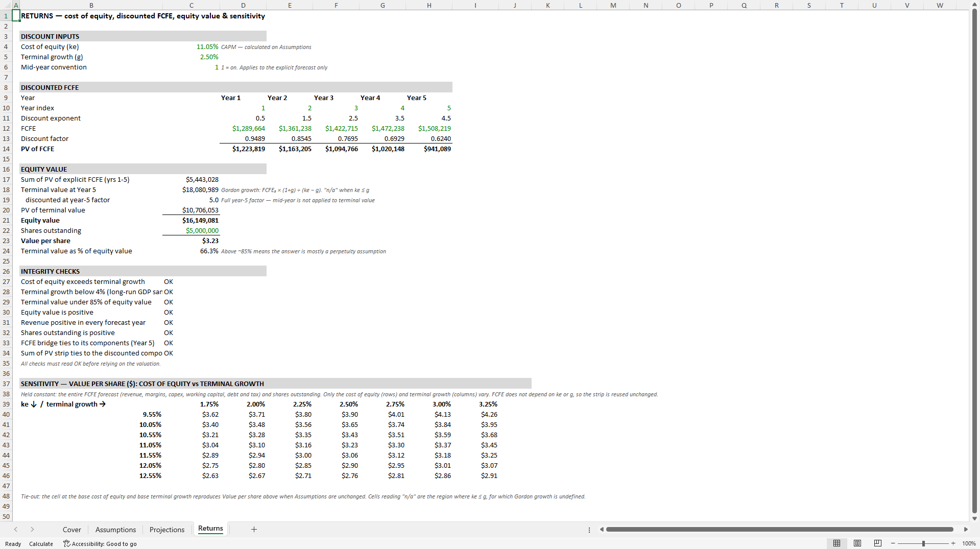Click Year 1 FCFE $1,289,664

243,128
